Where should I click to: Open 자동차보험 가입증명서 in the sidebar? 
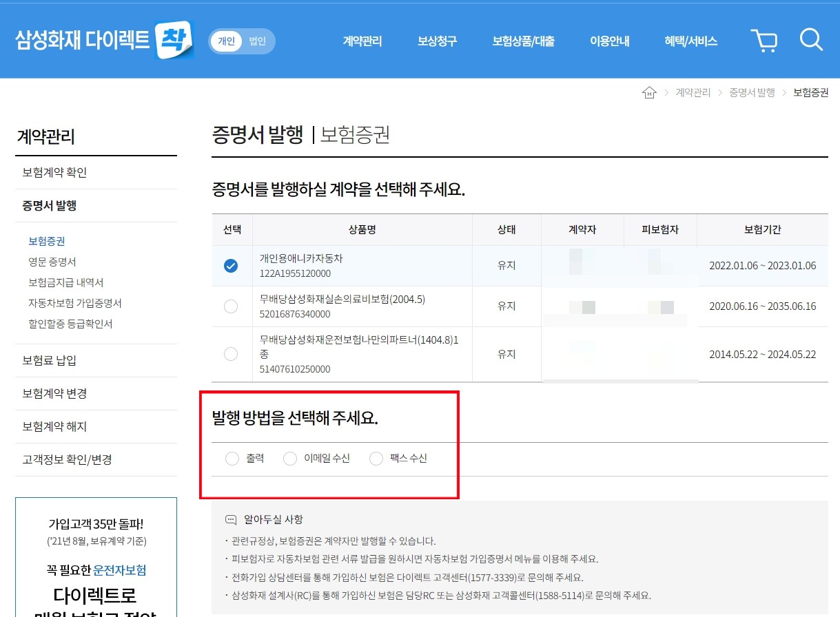[x=75, y=304]
